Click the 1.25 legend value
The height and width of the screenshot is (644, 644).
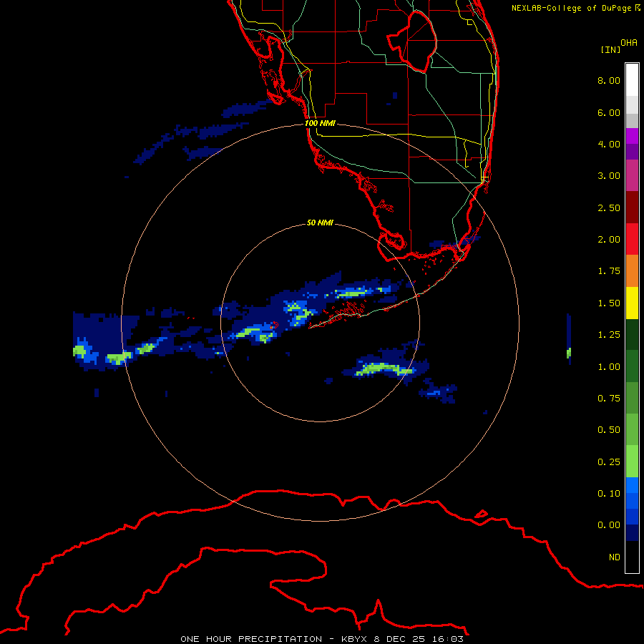pos(609,335)
